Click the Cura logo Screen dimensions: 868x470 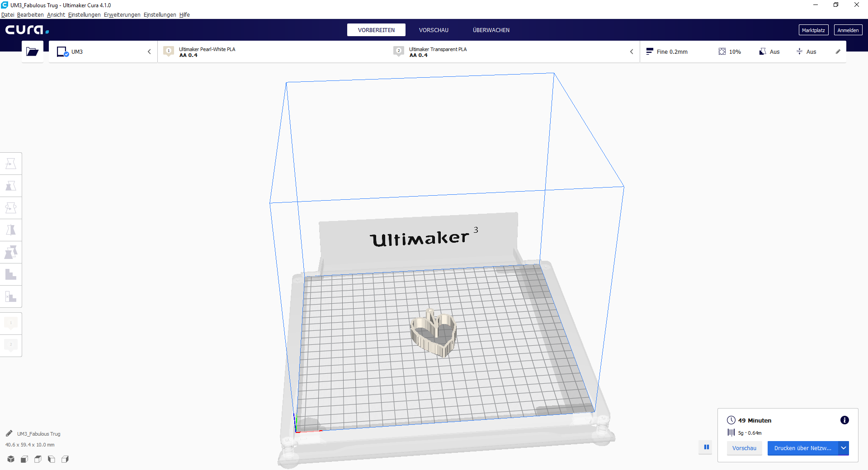click(27, 30)
